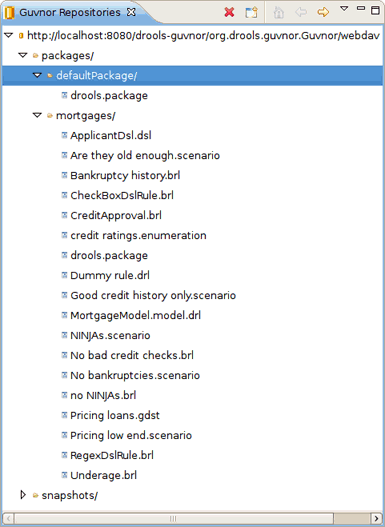Click file icon beside CheckBoxDslRule.brl
Viewport: 385px width, 527px height.
coord(64,195)
